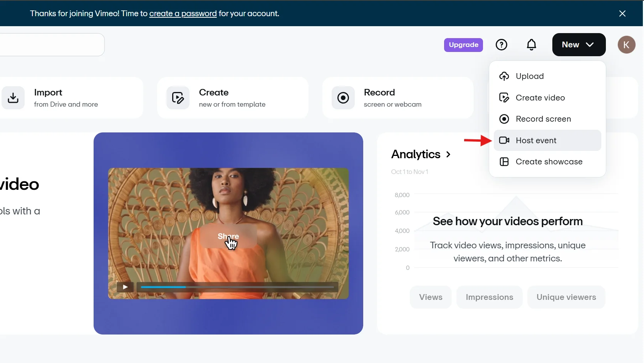Open the notifications bell

pos(531,45)
